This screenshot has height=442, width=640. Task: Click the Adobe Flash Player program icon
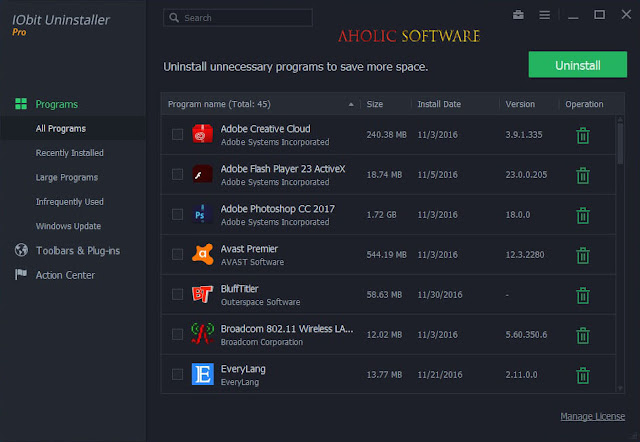click(x=202, y=174)
